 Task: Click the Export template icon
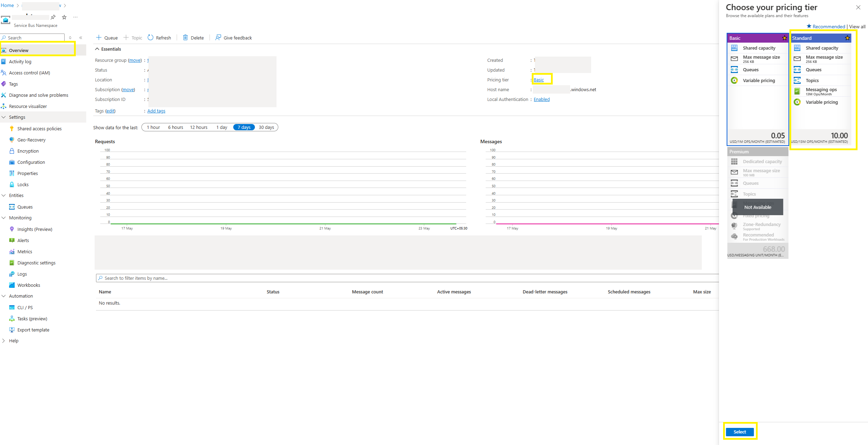(12, 330)
